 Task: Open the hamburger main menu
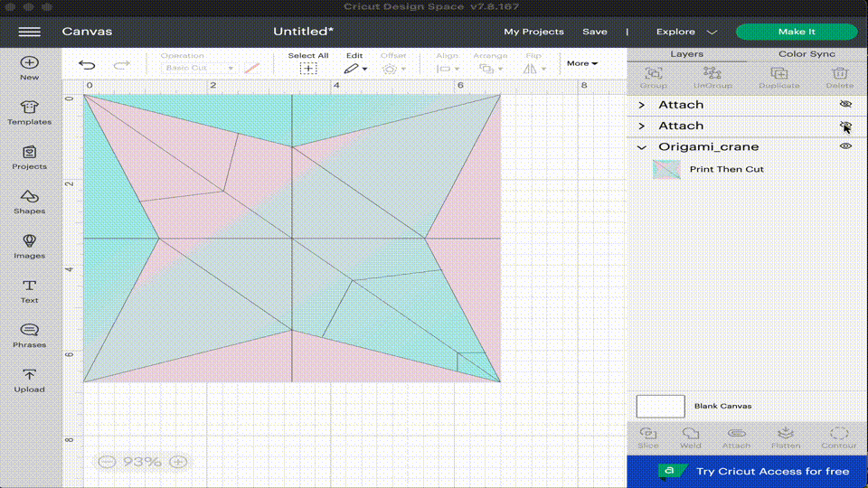[x=29, y=32]
